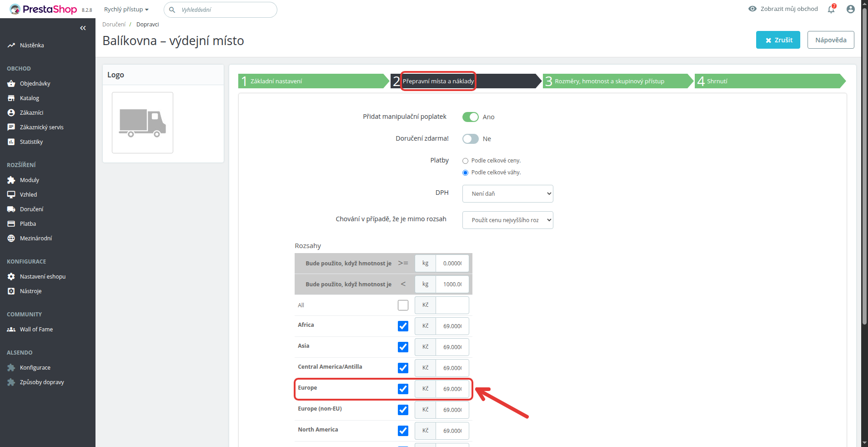868x447 pixels.
Task: Click the Vzhled monitor icon
Action: pos(11,195)
